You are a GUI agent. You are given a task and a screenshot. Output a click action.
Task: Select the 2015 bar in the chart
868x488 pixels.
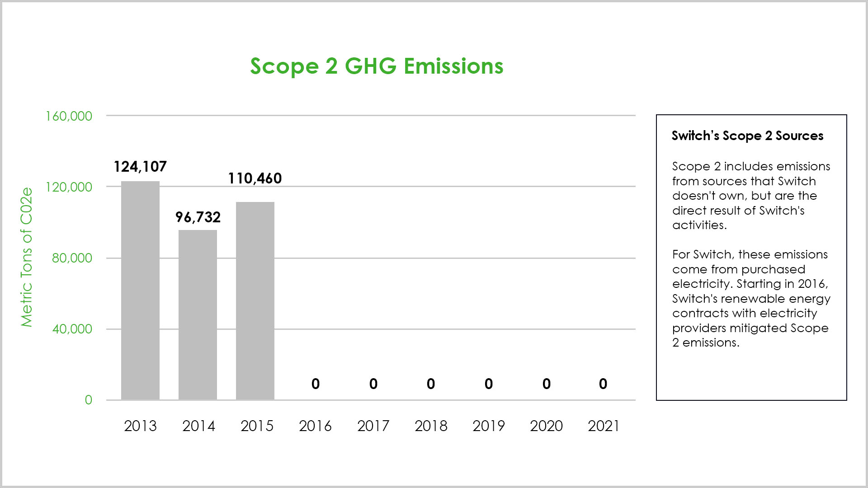click(255, 301)
